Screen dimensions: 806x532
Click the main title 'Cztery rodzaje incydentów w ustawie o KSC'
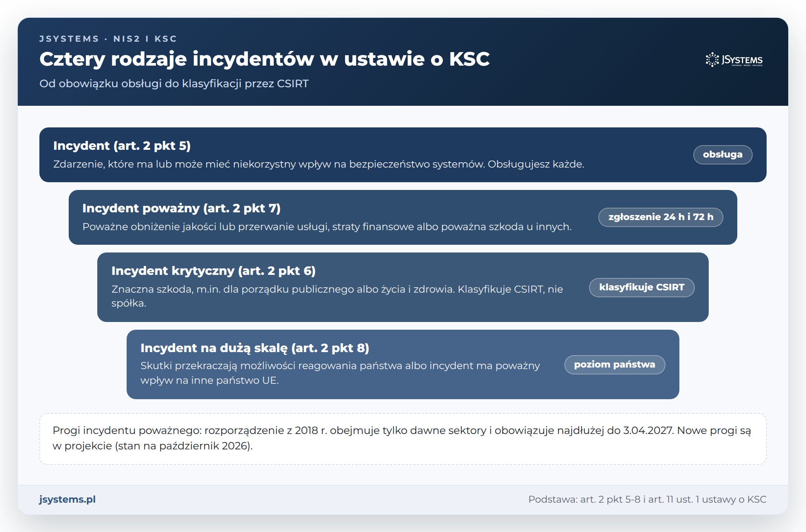(264, 59)
